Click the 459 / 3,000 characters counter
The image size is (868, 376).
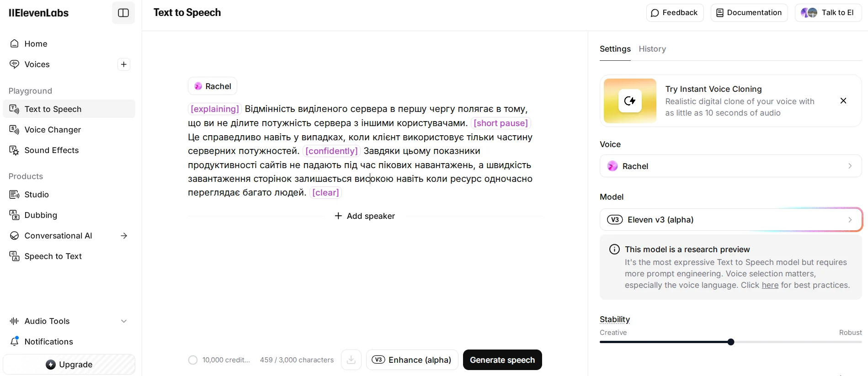click(297, 360)
